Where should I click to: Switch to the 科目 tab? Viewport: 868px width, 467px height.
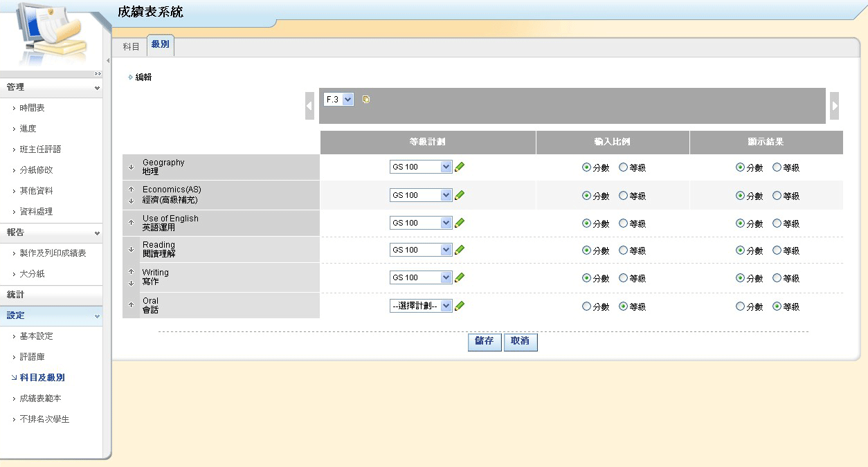tap(131, 46)
